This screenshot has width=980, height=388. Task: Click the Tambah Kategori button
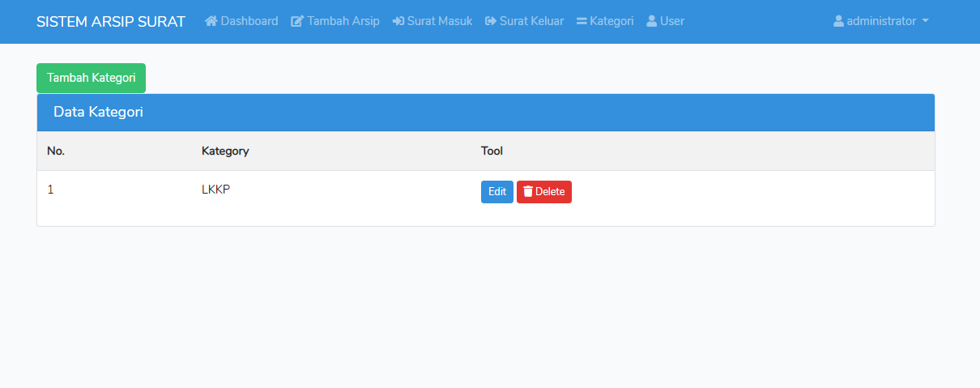click(91, 78)
